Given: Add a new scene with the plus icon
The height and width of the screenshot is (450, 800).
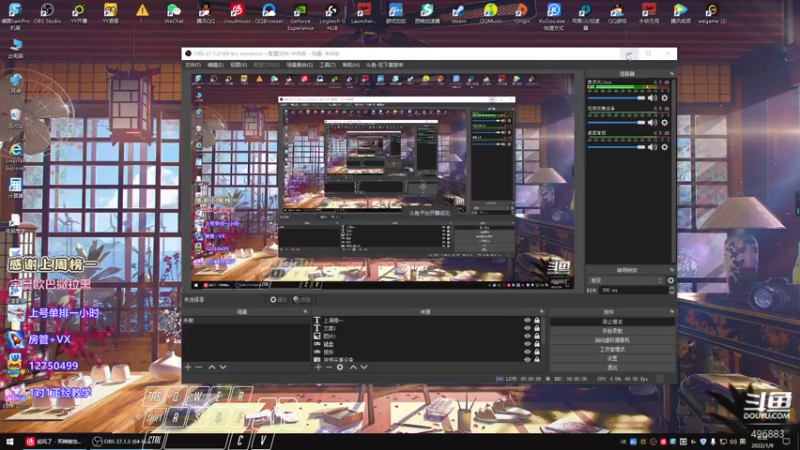Looking at the screenshot, I should tap(188, 367).
